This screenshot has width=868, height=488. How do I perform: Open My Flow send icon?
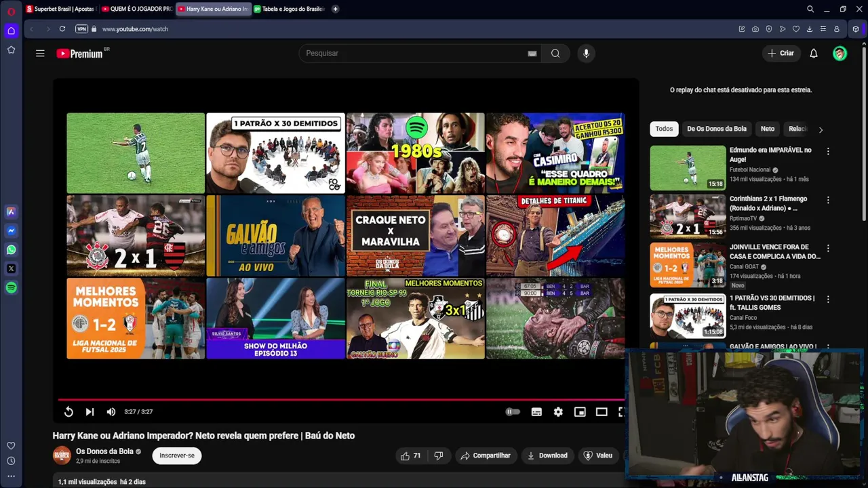click(783, 29)
